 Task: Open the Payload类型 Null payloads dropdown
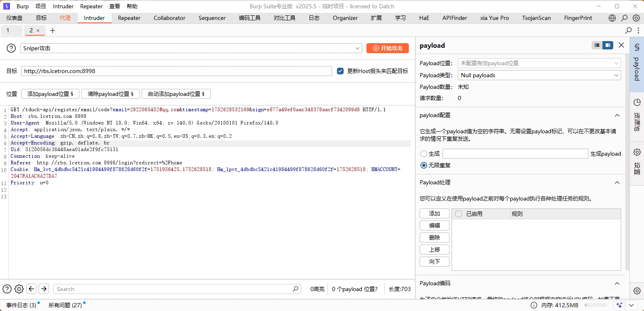(539, 75)
